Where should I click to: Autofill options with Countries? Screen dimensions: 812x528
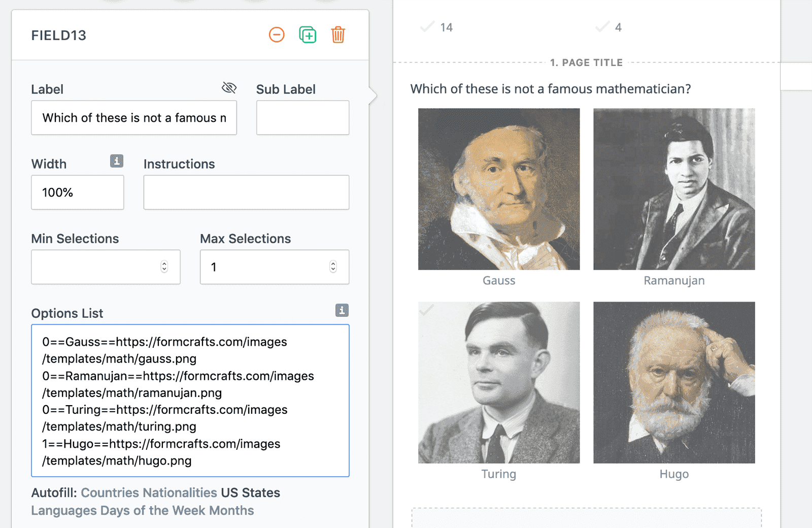pyautogui.click(x=110, y=492)
